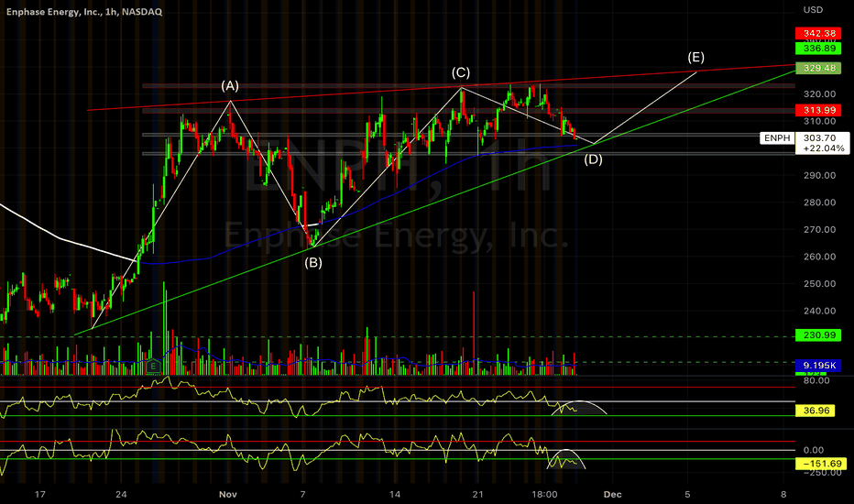Click the USD currency label
Image resolution: width=854 pixels, height=504 pixels.
pos(813,10)
